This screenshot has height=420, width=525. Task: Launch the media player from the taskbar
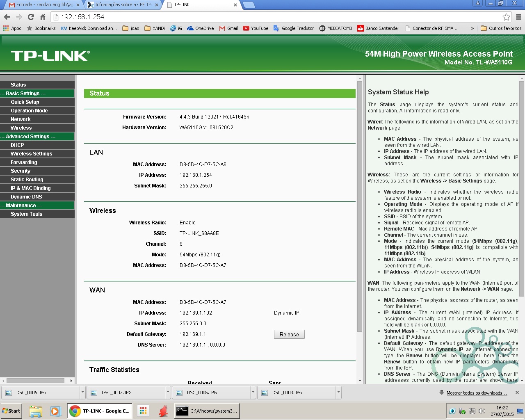tap(55, 411)
